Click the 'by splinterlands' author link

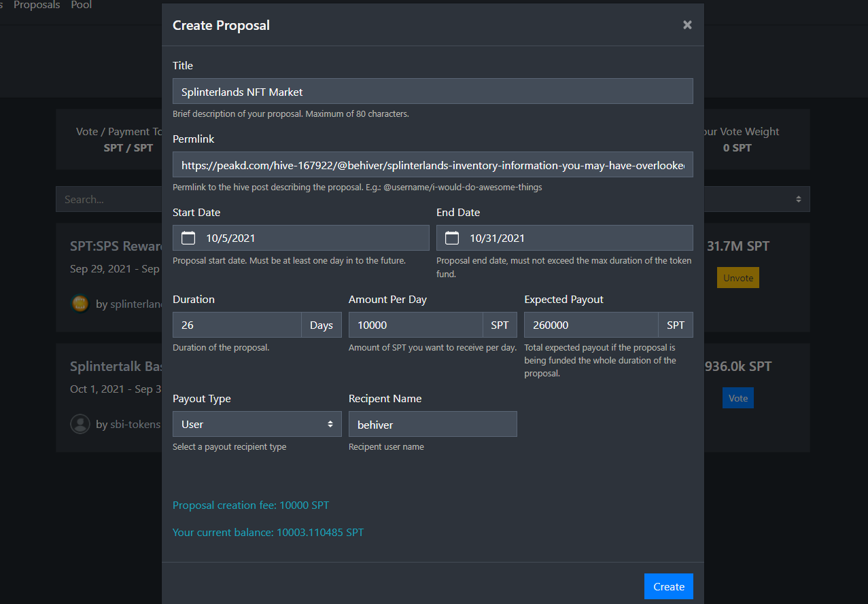point(129,304)
